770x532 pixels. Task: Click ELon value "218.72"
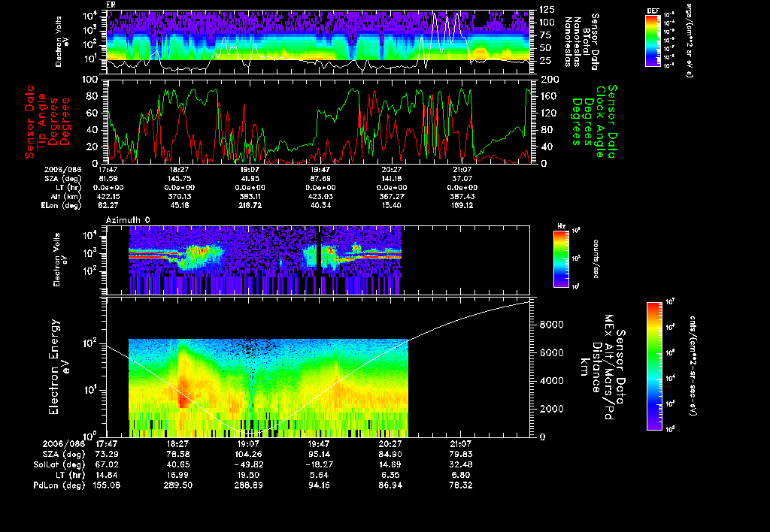point(250,205)
